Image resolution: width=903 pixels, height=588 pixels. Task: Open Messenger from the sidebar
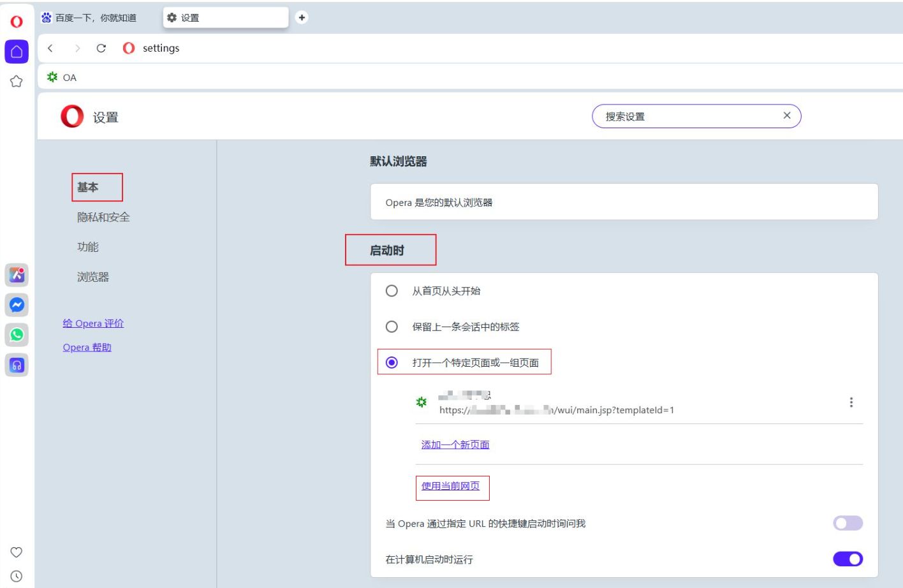(17, 305)
